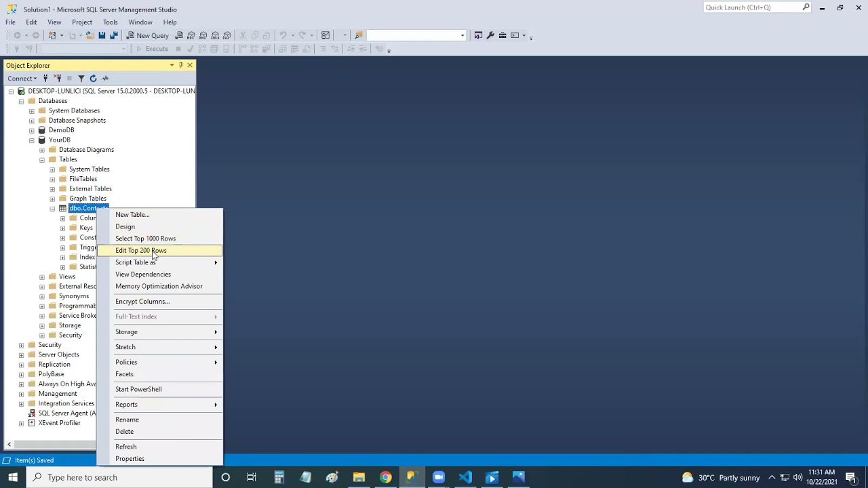The height and width of the screenshot is (488, 868).
Task: Click the Toolbox briefcase toolbar icon
Action: 502,35
